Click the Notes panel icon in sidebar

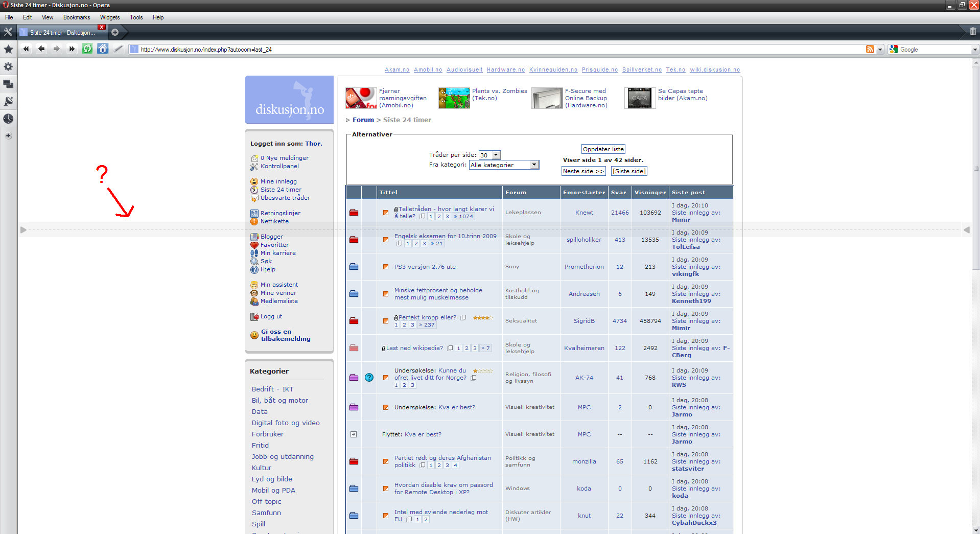(8, 101)
